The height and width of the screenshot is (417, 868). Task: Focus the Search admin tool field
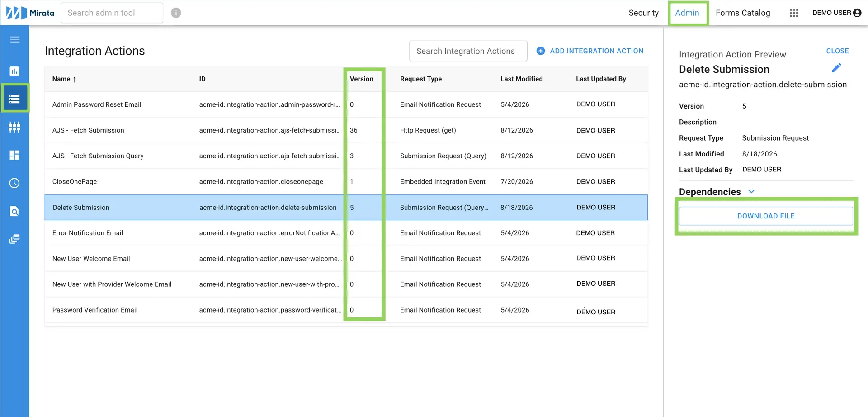click(112, 13)
